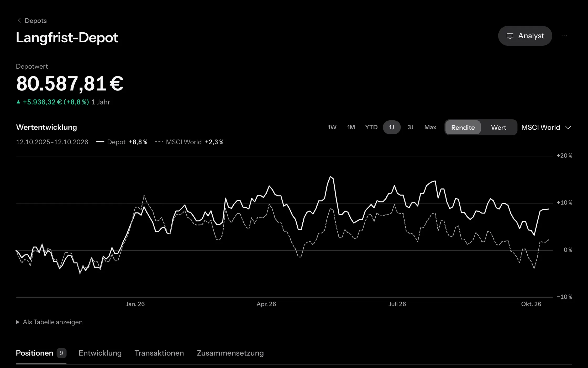
Task: Click the Depots breadcrumb link
Action: pyautogui.click(x=36, y=21)
